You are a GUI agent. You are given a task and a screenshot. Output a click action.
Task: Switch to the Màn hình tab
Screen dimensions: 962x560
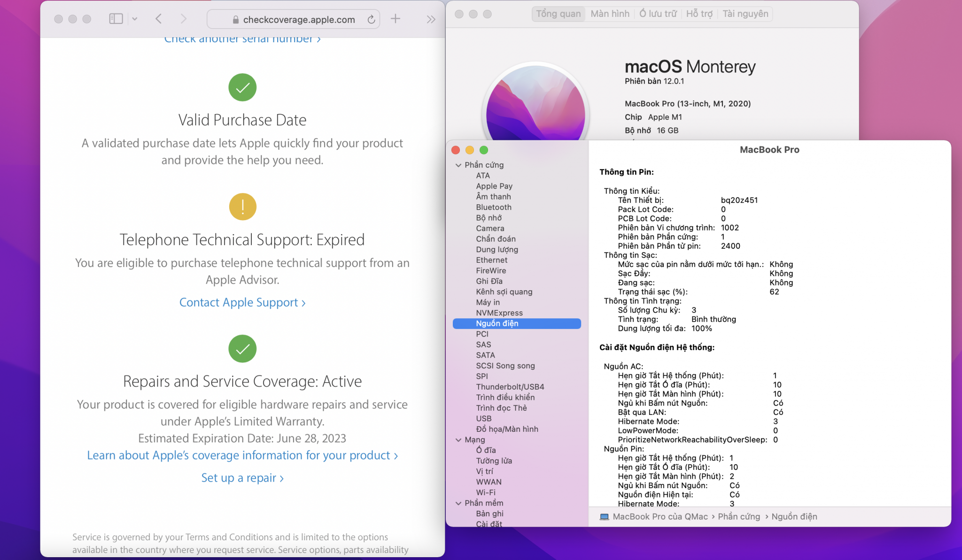610,14
